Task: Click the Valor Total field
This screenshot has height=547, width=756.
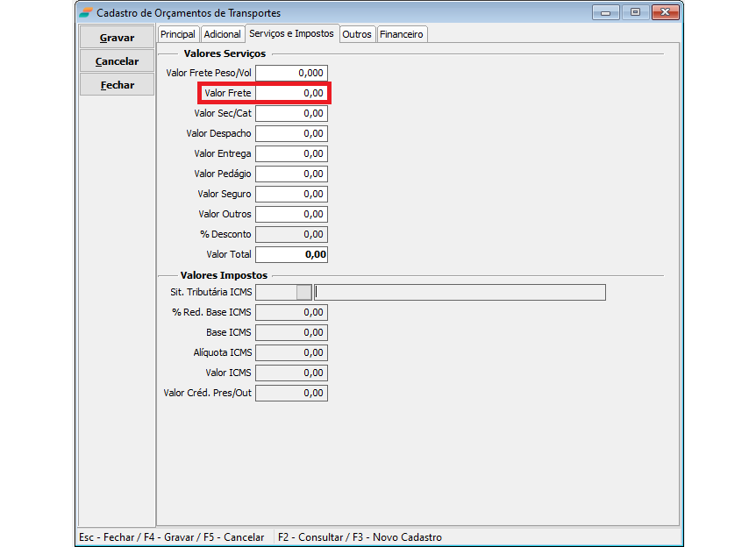Action: (291, 254)
